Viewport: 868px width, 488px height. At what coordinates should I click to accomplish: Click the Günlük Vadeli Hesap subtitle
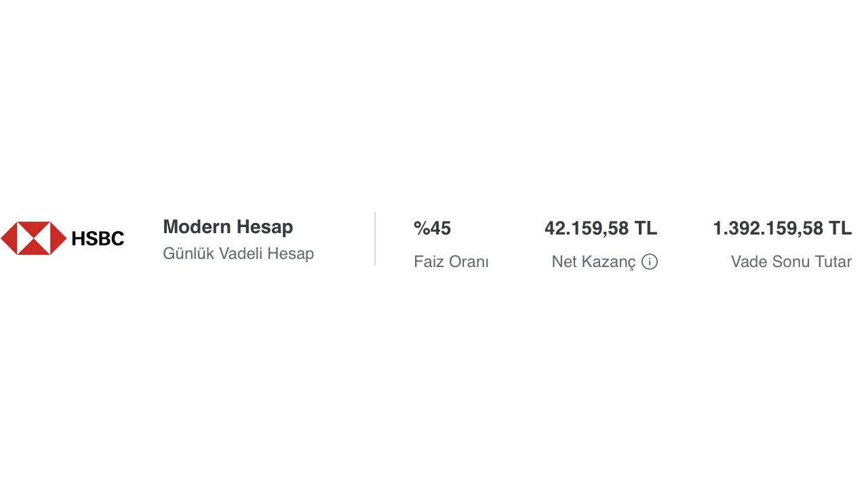click(x=238, y=253)
